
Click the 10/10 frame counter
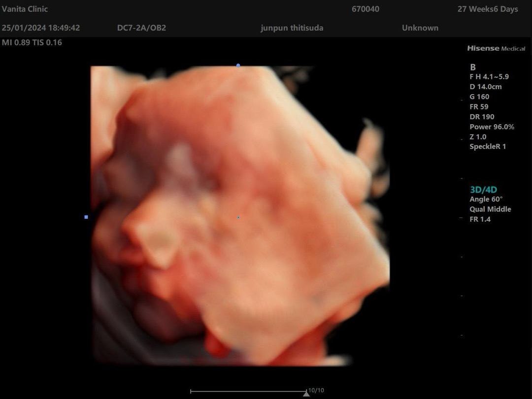[316, 391]
